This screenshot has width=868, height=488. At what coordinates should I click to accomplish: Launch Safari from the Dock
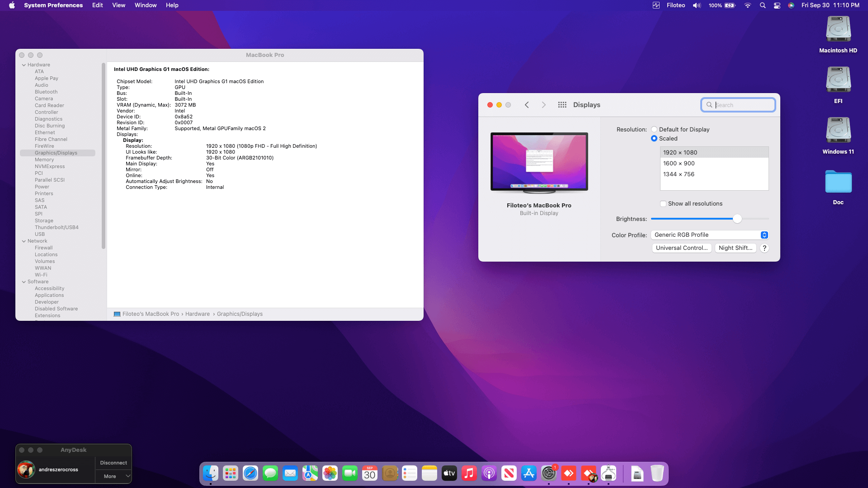coord(250,473)
